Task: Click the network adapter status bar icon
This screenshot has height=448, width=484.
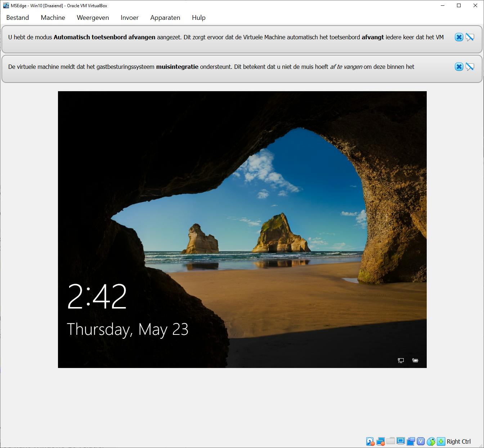Action: click(x=381, y=442)
